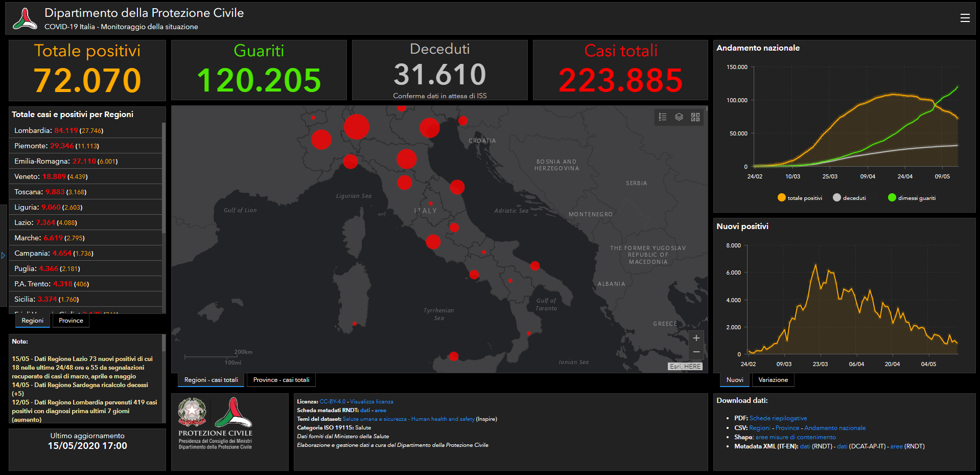Screen dimensions: 980x475
Task: Show the Variazione chart tab
Action: click(x=773, y=380)
